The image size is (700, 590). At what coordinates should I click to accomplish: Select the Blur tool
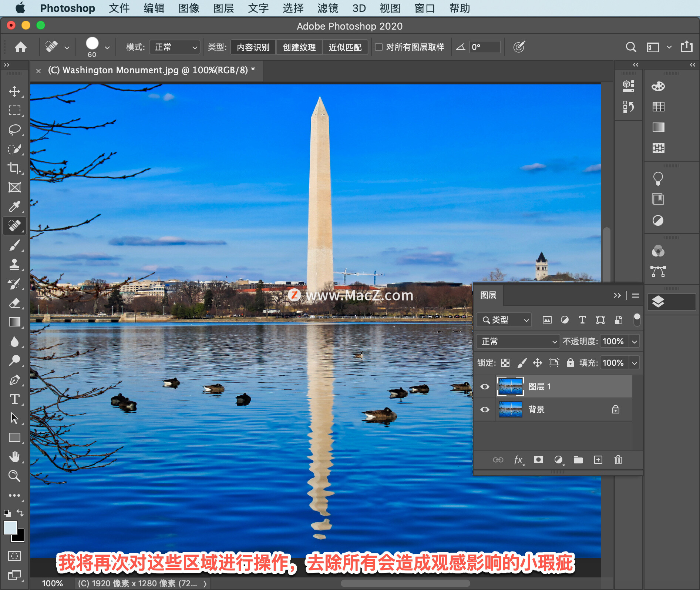tap(14, 341)
